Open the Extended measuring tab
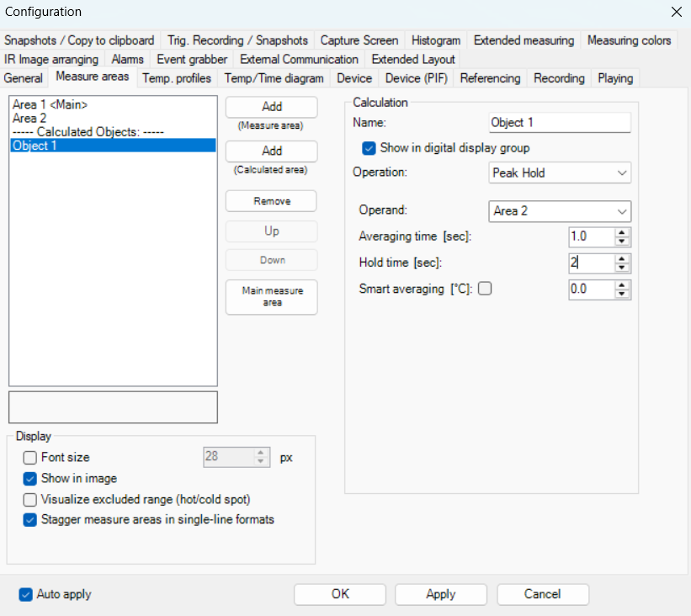This screenshot has width=691, height=616. pyautogui.click(x=524, y=40)
